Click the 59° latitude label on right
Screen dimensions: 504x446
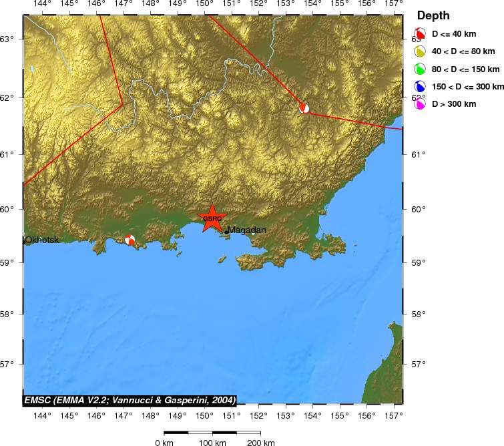pyautogui.click(x=419, y=262)
